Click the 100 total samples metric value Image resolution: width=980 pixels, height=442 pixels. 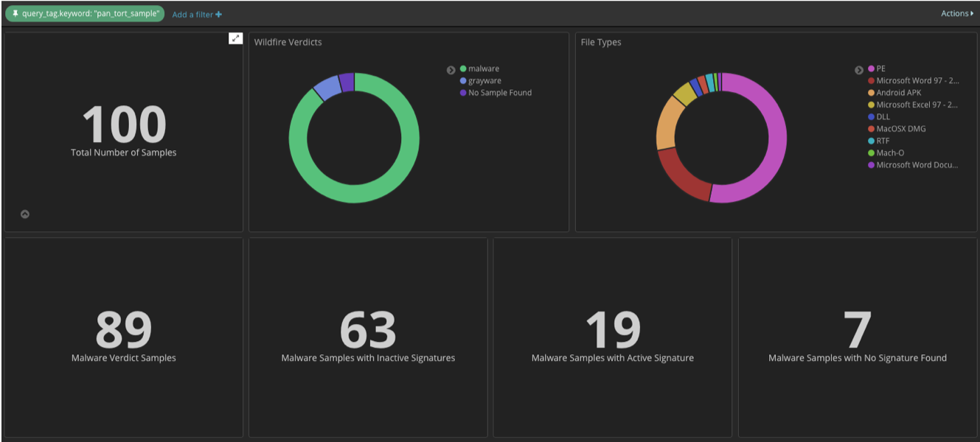click(x=124, y=124)
